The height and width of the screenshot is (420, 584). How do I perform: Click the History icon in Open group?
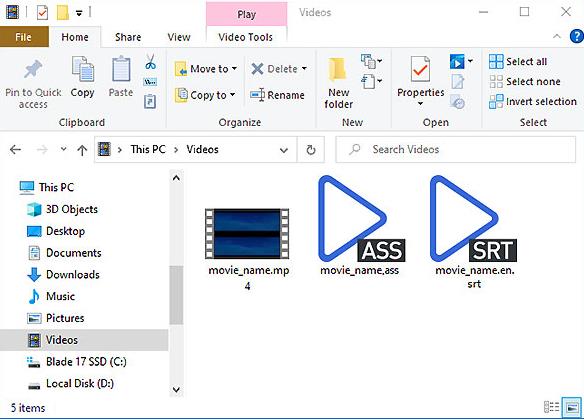(x=457, y=102)
